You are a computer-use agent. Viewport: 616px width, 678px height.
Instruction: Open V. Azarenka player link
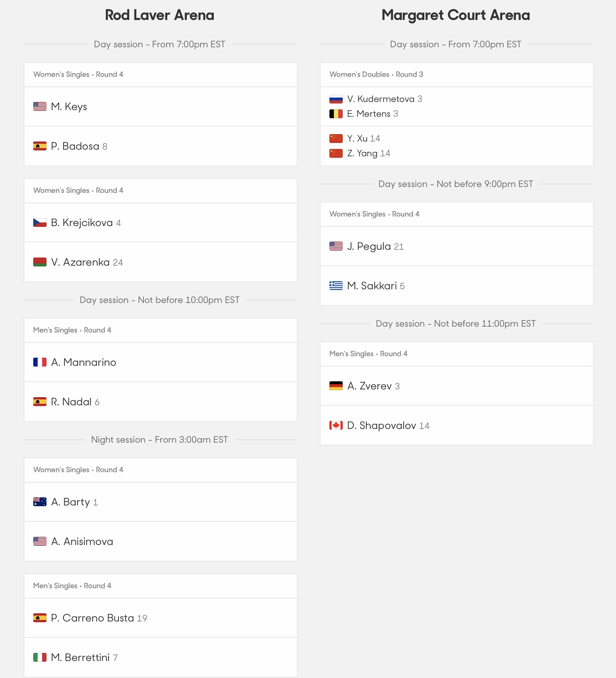click(x=80, y=262)
